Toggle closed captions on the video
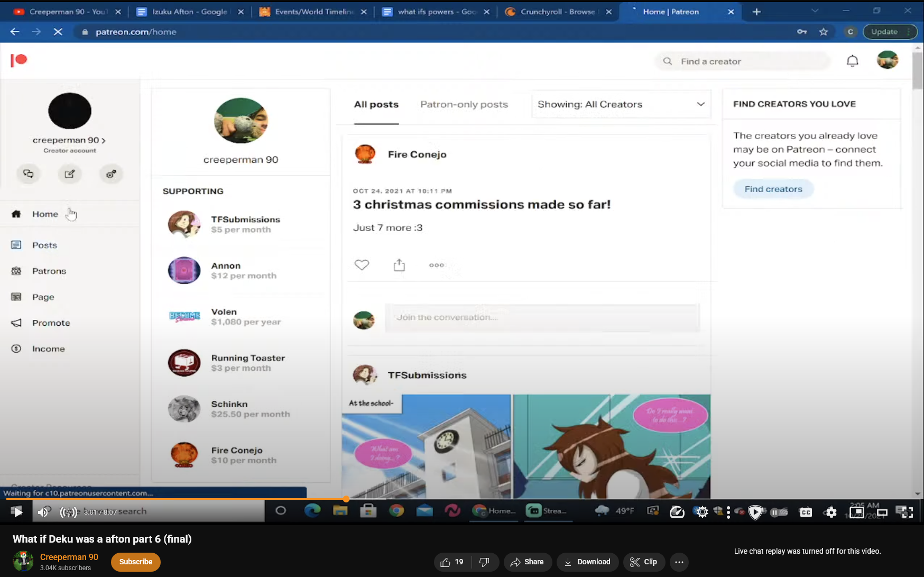Viewport: 924px width, 577px height. pyautogui.click(x=806, y=512)
